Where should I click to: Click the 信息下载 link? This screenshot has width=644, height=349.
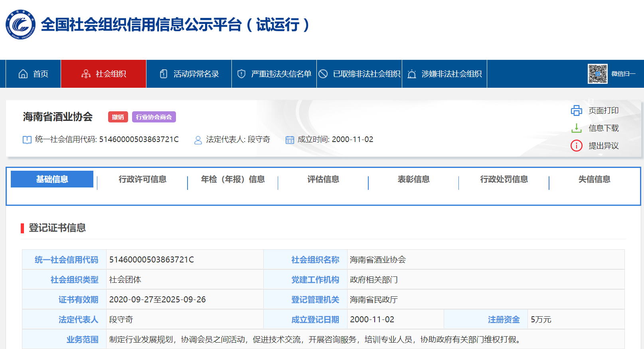click(x=603, y=128)
